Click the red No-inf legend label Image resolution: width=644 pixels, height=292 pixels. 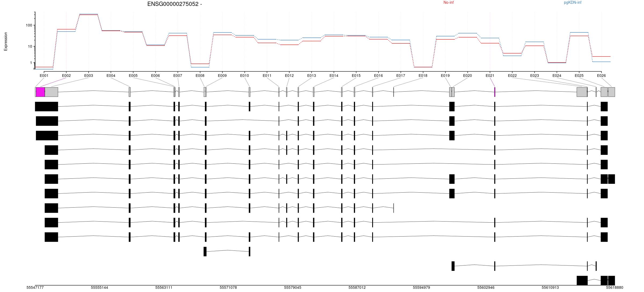[448, 3]
